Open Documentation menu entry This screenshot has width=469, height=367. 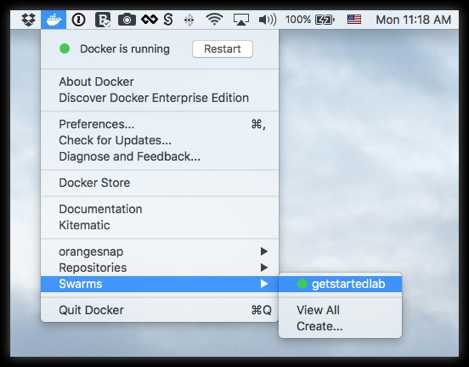click(160, 209)
